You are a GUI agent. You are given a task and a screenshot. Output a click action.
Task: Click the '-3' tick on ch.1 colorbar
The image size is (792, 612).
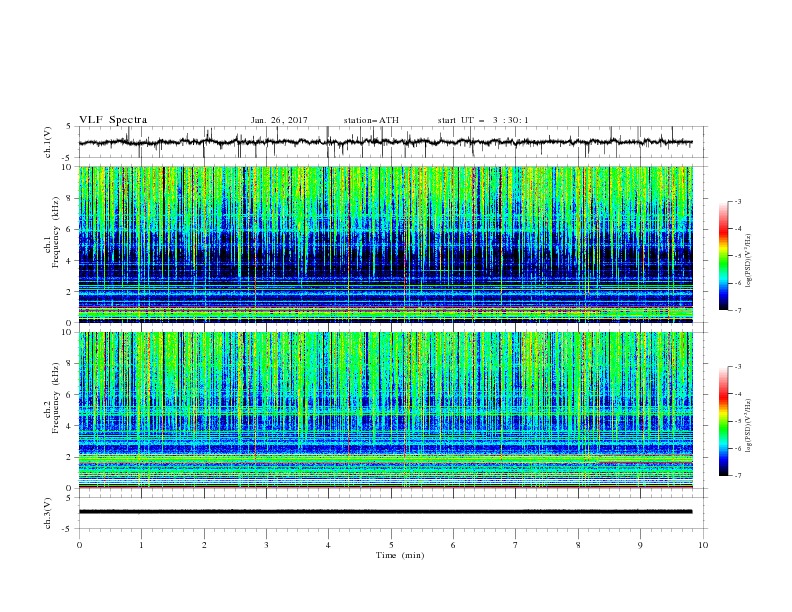[738, 201]
